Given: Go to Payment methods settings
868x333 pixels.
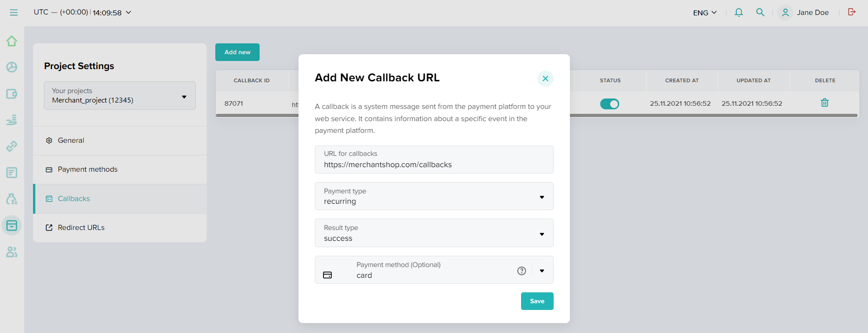Looking at the screenshot, I should point(87,169).
